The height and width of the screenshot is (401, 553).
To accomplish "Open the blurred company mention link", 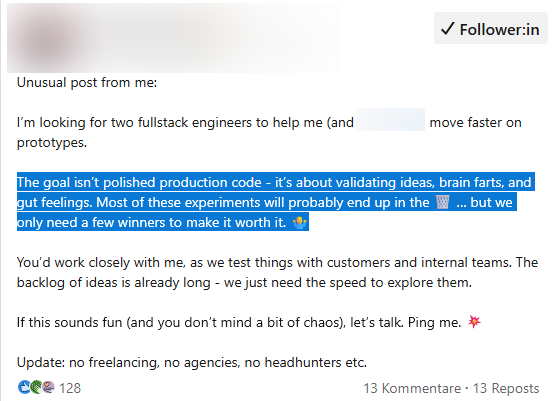I will pyautogui.click(x=390, y=120).
